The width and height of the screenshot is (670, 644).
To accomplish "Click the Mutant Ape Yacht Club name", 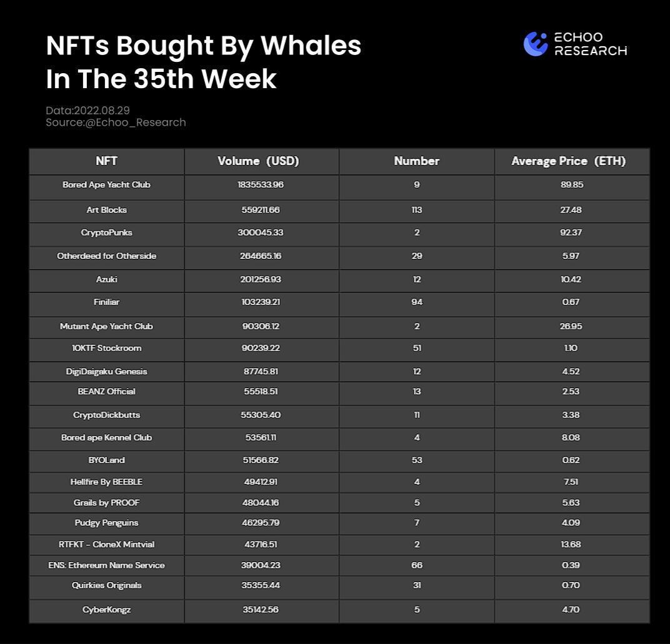I will pos(106,326).
